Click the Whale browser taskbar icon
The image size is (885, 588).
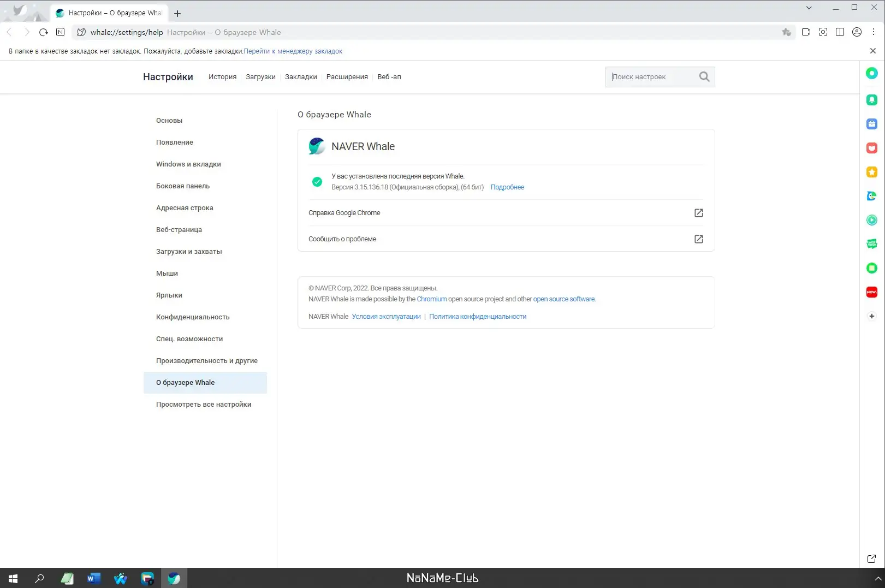click(x=174, y=578)
